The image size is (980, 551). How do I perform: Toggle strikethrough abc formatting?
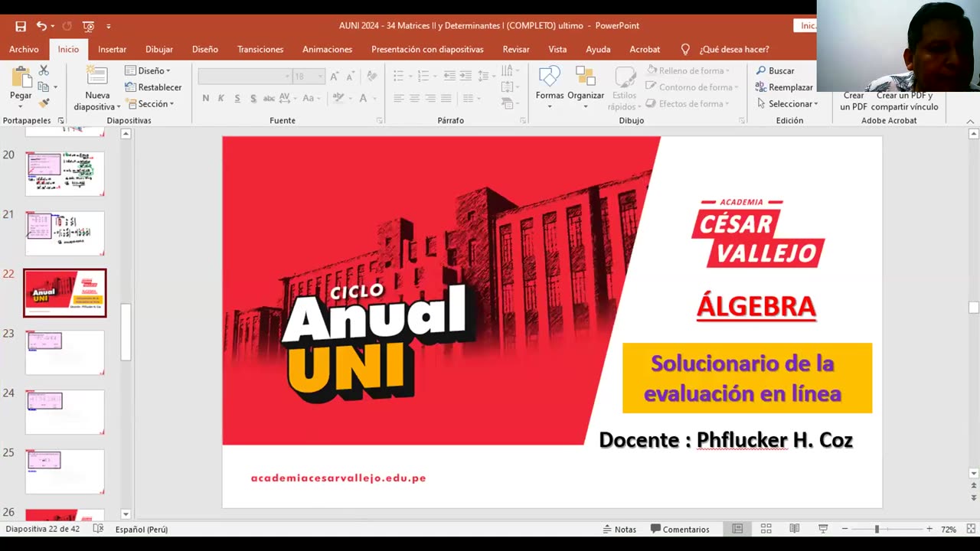point(269,98)
